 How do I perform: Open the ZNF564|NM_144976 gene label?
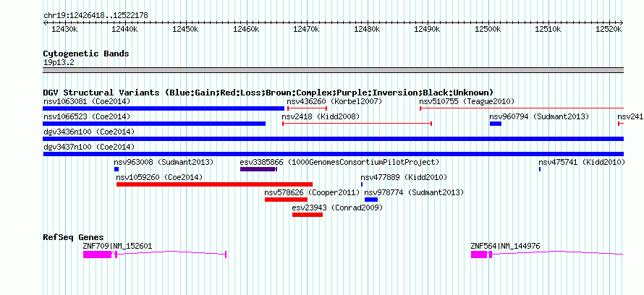click(505, 246)
